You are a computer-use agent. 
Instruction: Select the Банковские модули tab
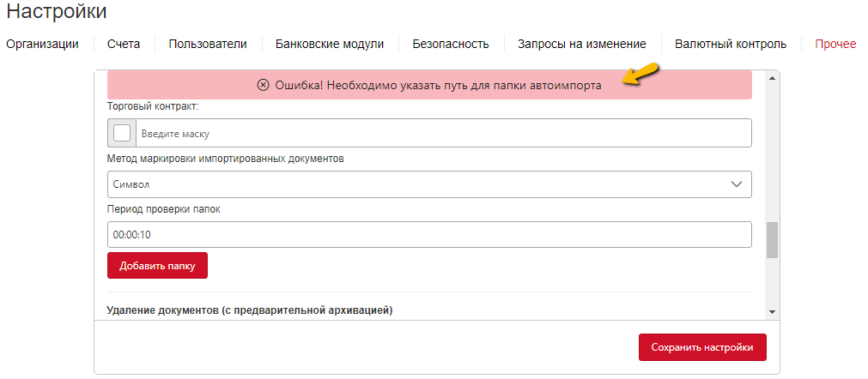point(330,45)
